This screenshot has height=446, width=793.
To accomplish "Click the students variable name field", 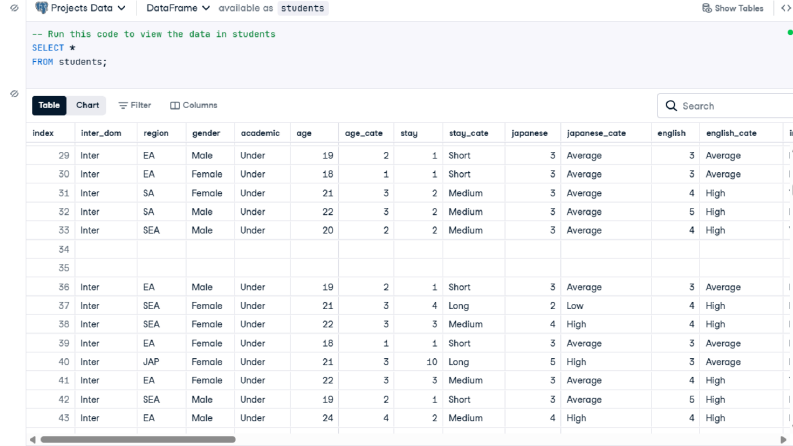I will (302, 8).
